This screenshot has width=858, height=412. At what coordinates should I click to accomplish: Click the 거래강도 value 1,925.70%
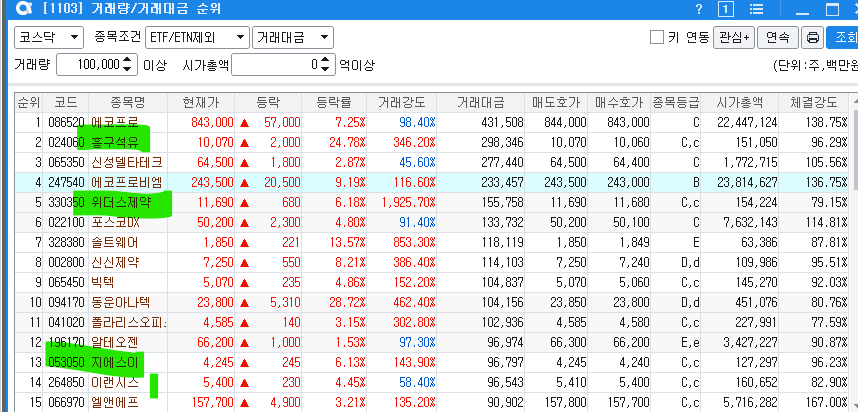[x=409, y=203]
